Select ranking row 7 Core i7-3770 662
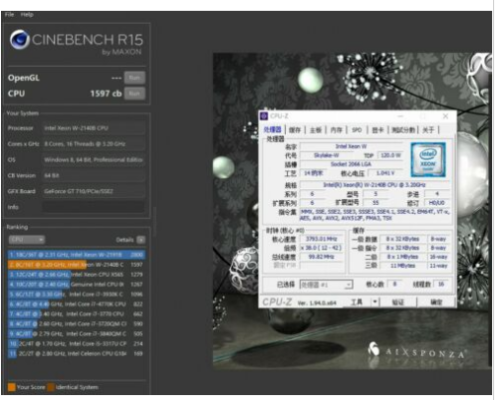The height and width of the screenshot is (400, 500). (x=76, y=314)
